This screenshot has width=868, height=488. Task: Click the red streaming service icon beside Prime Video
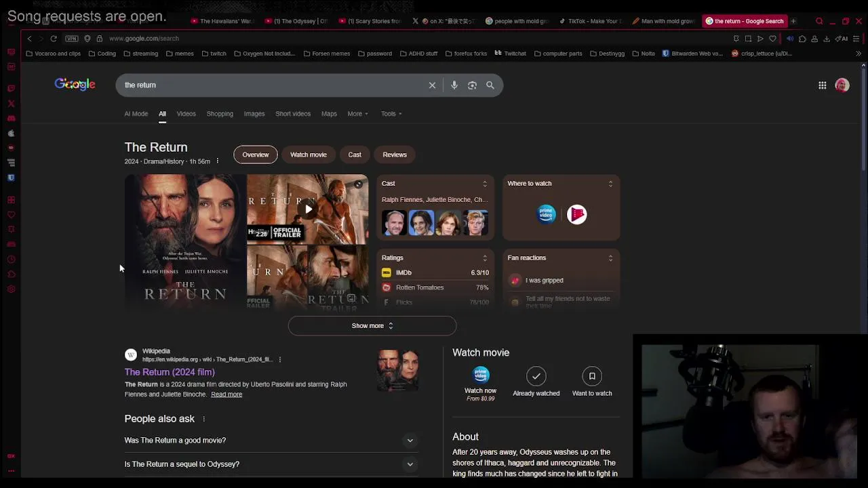(577, 214)
